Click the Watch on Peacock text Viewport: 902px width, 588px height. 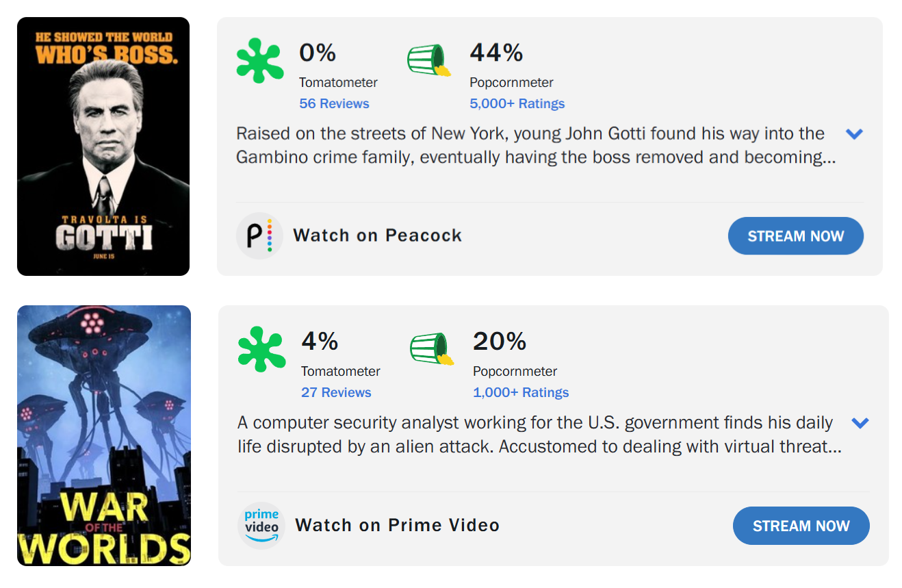(378, 235)
